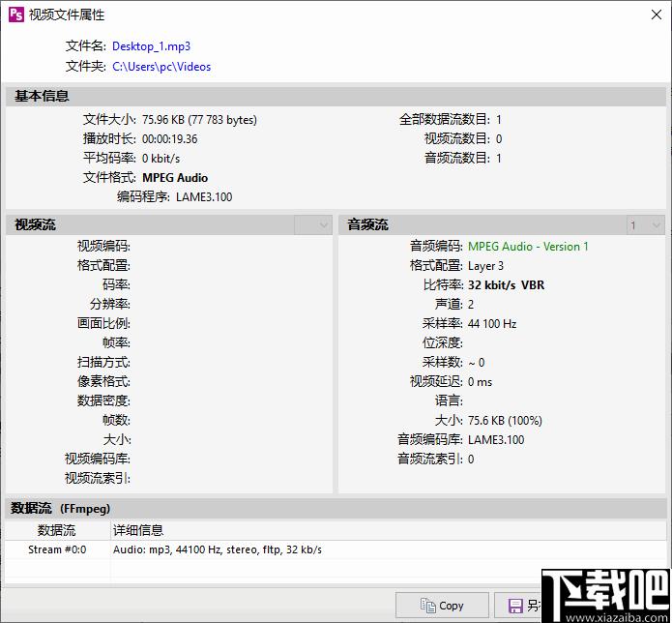Click the duration value 00:00:19.36
Image resolution: width=672 pixels, height=623 pixels.
click(170, 139)
